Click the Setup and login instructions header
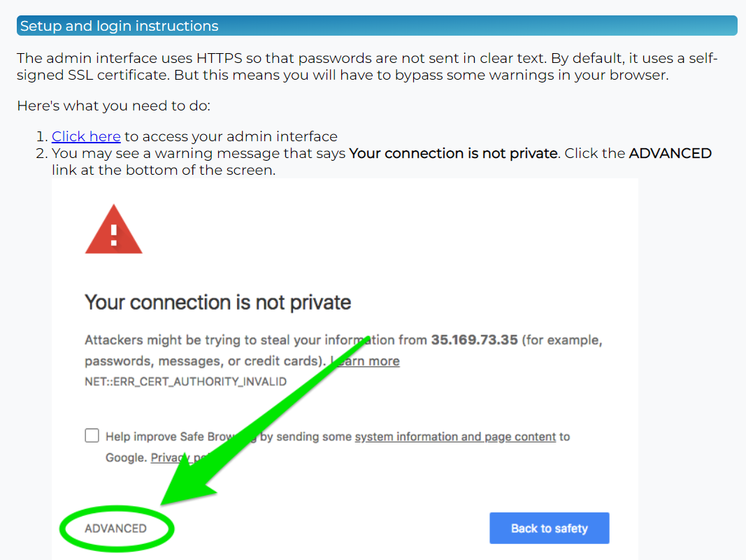 pyautogui.click(x=377, y=26)
